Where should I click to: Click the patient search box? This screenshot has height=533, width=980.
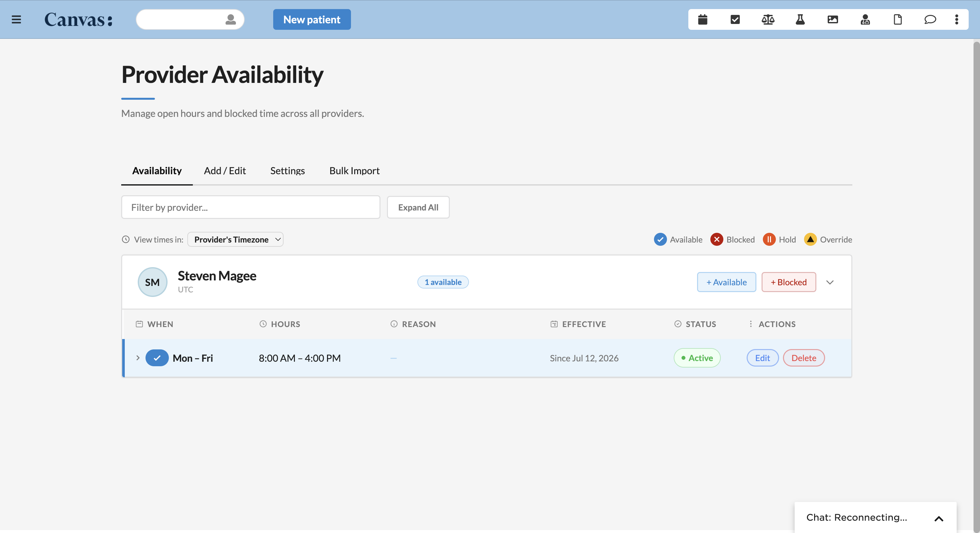(190, 19)
